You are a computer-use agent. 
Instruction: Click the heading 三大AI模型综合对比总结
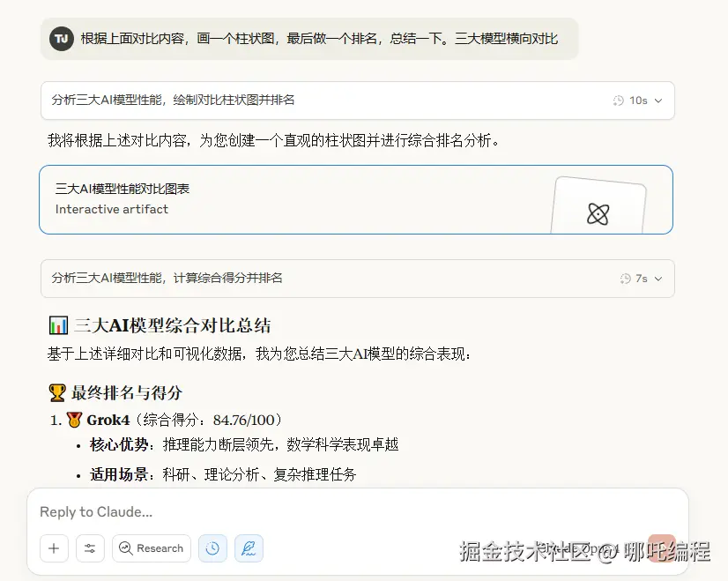coord(172,325)
